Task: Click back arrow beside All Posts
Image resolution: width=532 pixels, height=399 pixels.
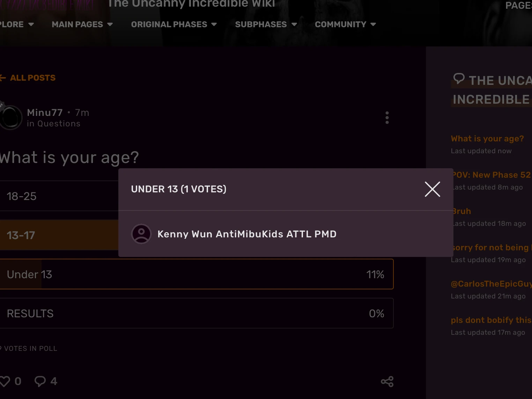Action: pyautogui.click(x=3, y=78)
